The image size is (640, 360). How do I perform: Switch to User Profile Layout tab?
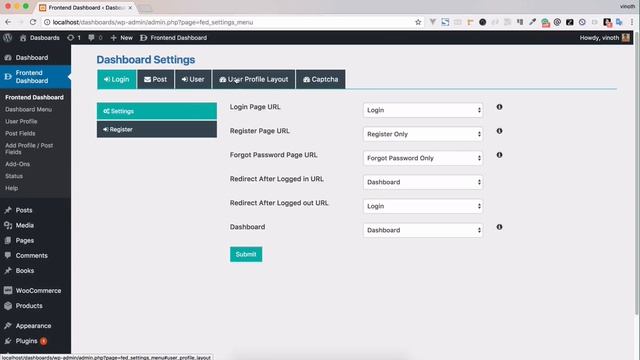(x=254, y=79)
